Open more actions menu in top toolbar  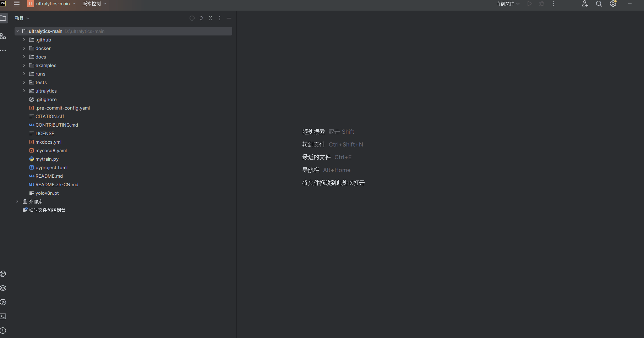[554, 4]
